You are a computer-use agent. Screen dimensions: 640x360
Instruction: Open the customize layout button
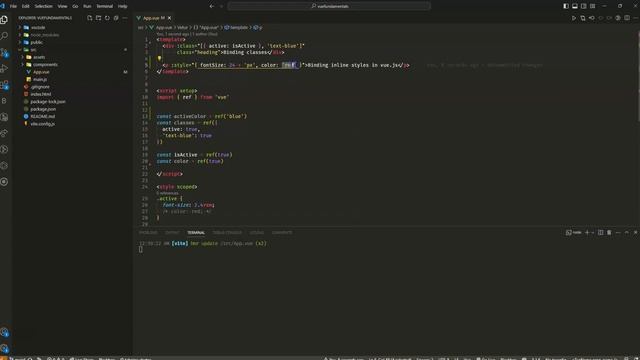pyautogui.click(x=593, y=6)
